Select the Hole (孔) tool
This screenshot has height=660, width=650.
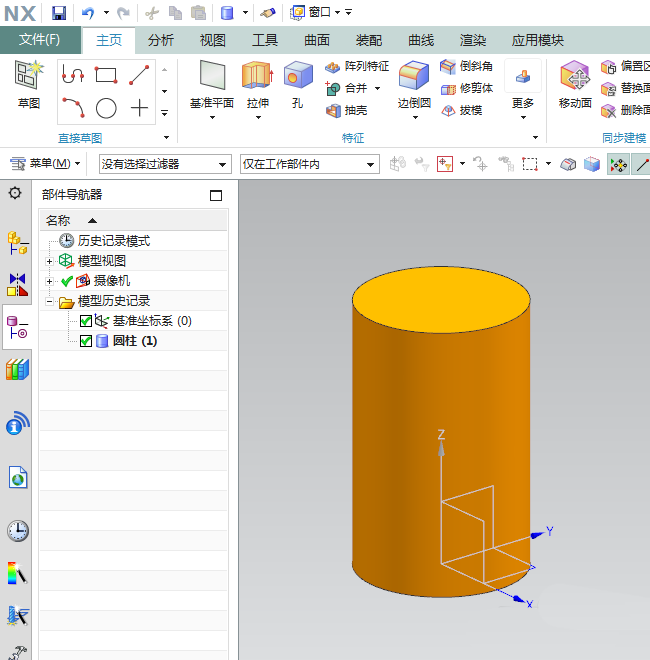(x=297, y=77)
